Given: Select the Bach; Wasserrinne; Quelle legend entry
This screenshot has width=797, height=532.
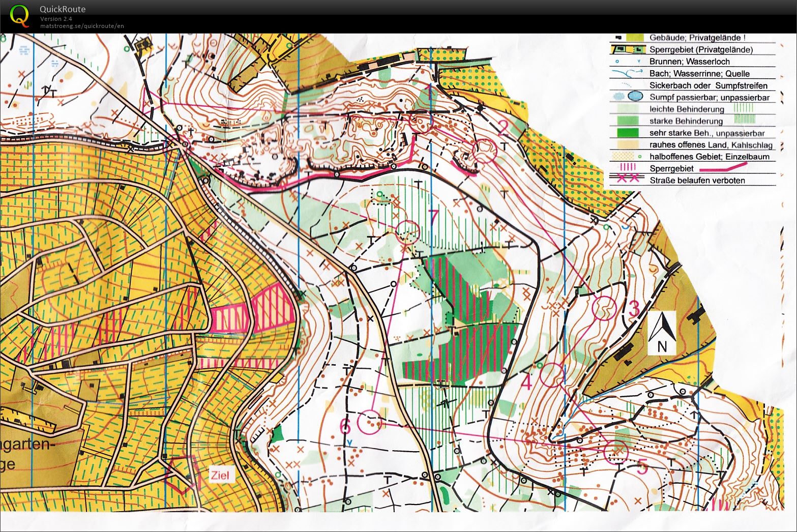Looking at the screenshot, I should (699, 74).
